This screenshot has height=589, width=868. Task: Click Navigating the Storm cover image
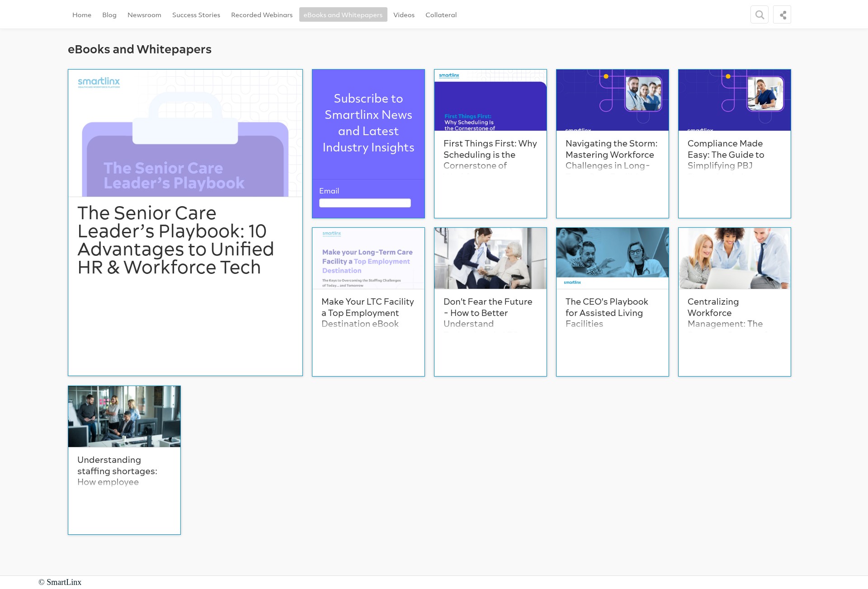[613, 100]
